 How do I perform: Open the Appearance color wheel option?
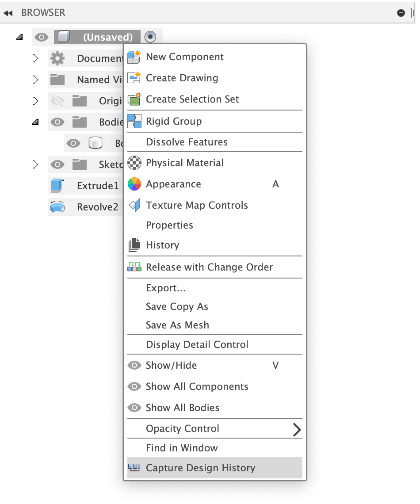pos(134,184)
